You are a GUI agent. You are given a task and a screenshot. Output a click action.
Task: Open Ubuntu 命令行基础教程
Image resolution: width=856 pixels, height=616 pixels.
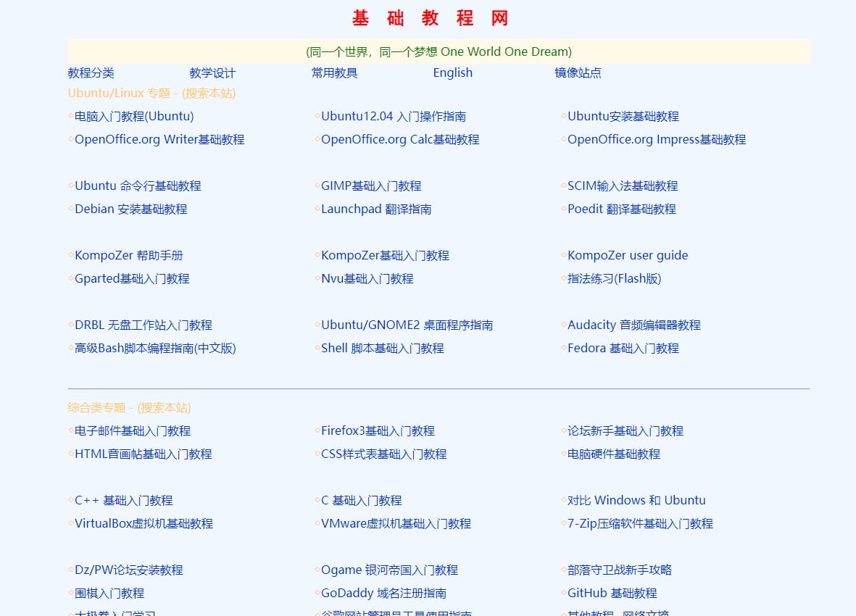tap(138, 186)
